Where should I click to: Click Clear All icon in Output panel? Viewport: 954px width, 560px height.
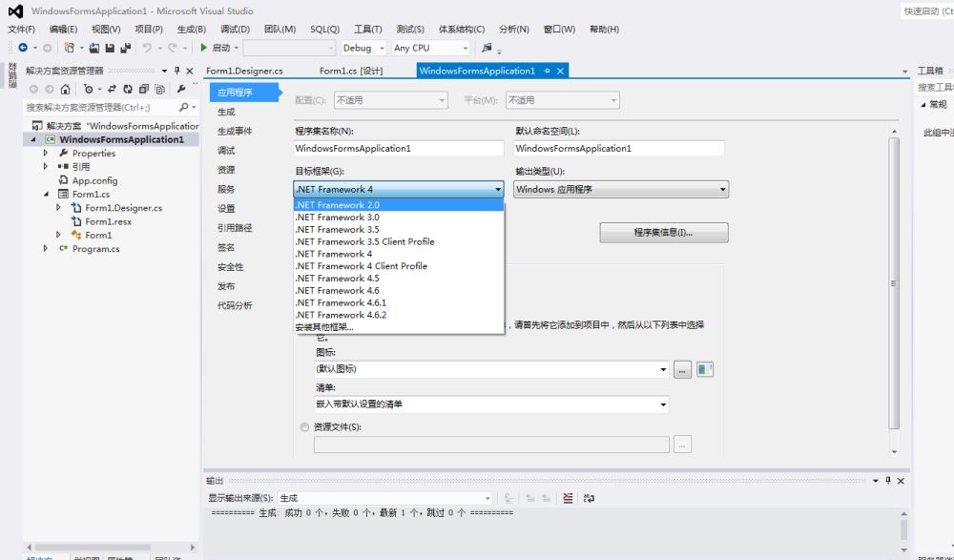(x=569, y=498)
